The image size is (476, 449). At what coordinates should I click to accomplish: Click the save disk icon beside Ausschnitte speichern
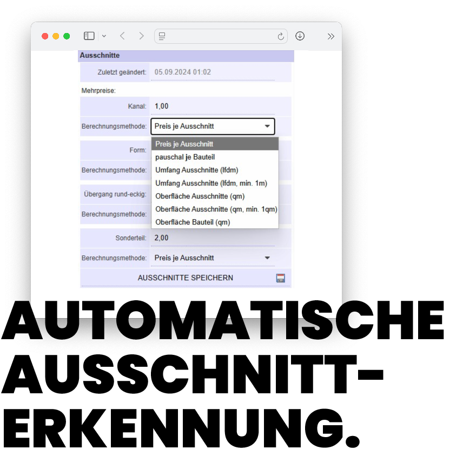[280, 278]
